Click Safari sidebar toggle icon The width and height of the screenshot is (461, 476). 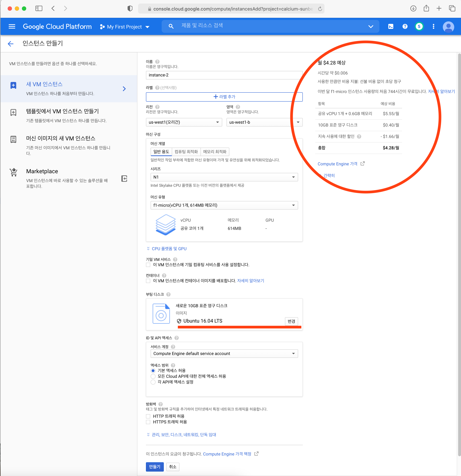[39, 9]
